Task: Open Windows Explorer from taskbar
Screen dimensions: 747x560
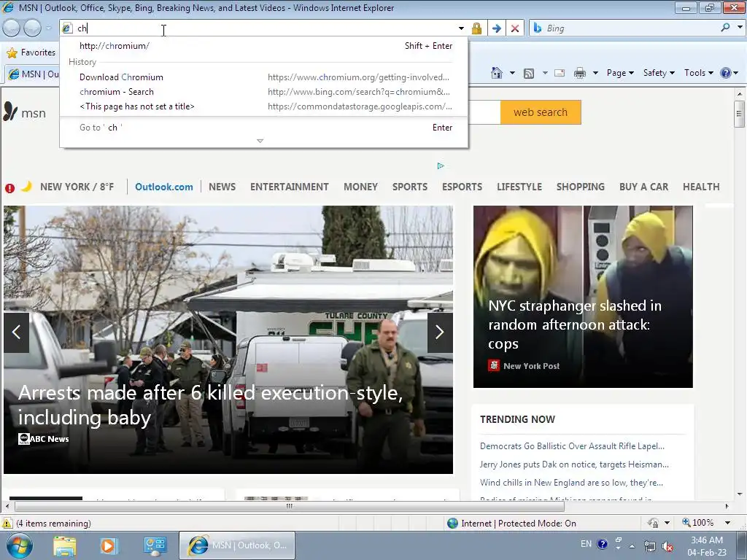Action: pos(65,546)
